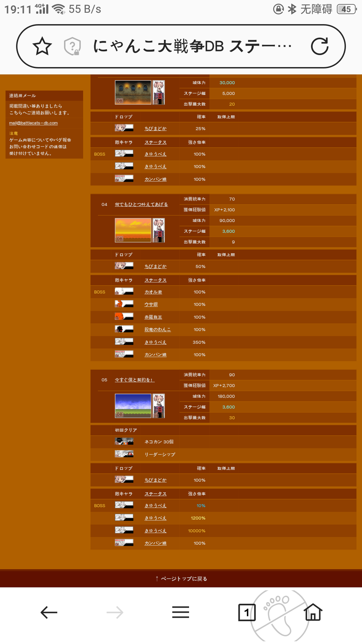Click ちびまどか icon in 50% drop row
362x644 pixels.
pos(124,266)
